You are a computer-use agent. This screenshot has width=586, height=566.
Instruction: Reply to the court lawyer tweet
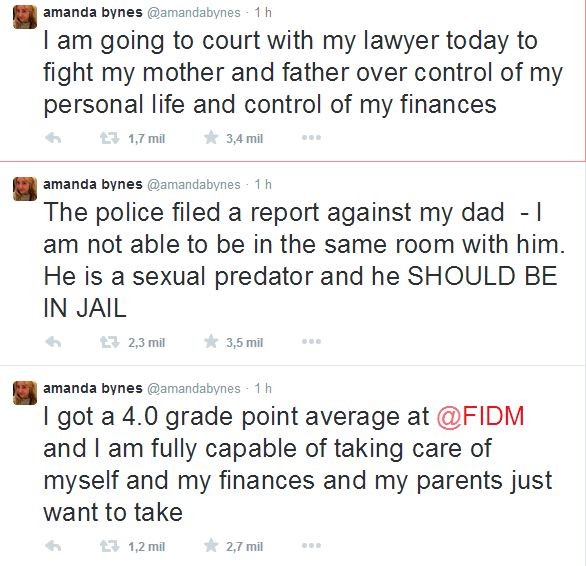pos(53,138)
